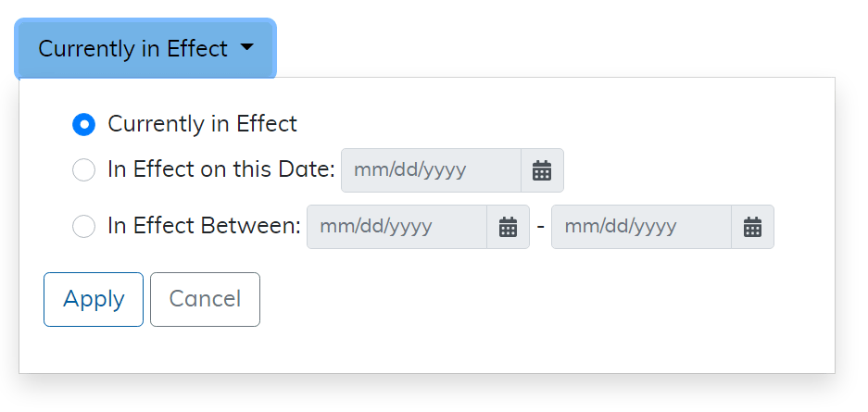
Task: Apply the selected date filter
Action: coord(94,299)
